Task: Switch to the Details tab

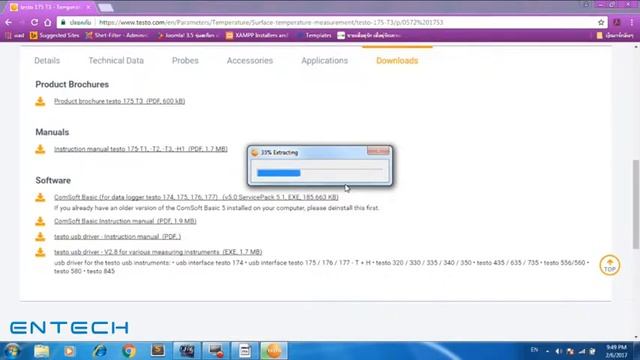Action: [47, 60]
